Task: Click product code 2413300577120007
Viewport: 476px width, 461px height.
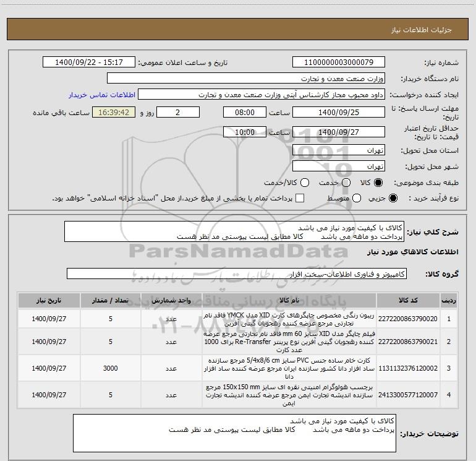Action: pos(408,395)
